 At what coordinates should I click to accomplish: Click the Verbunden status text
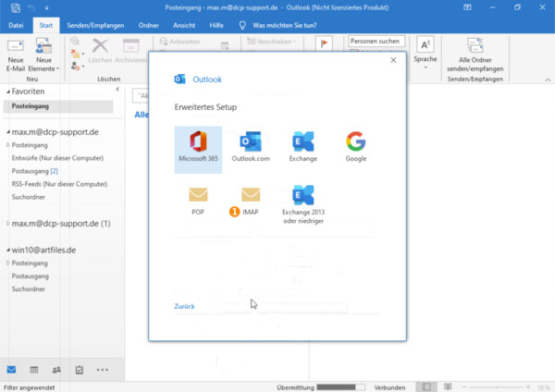coord(389,387)
